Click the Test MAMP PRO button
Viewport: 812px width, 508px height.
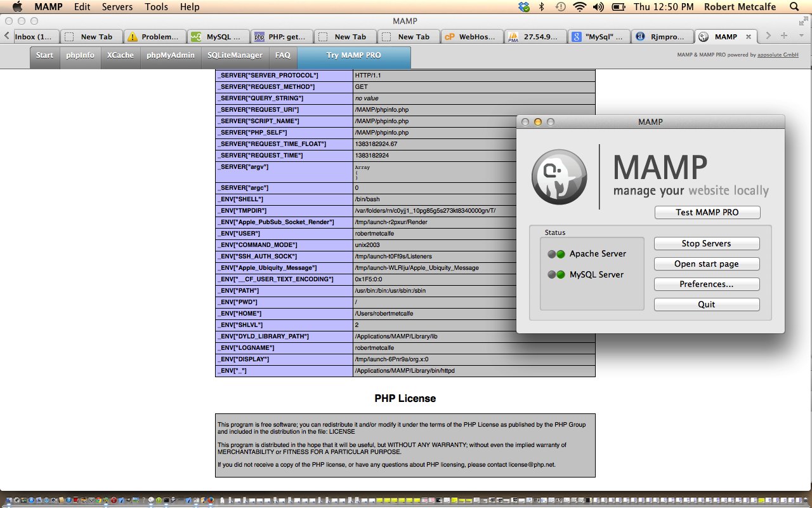[707, 212]
